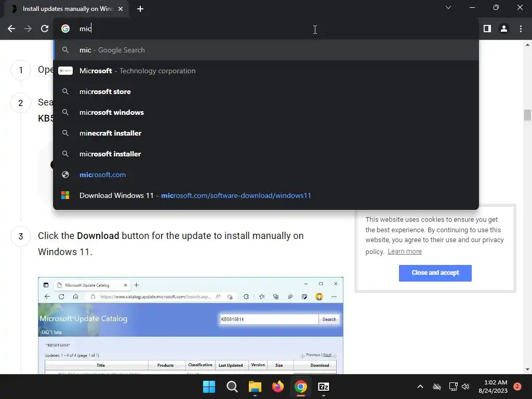532x399 pixels.
Task: Open a new tab
Action: [140, 9]
